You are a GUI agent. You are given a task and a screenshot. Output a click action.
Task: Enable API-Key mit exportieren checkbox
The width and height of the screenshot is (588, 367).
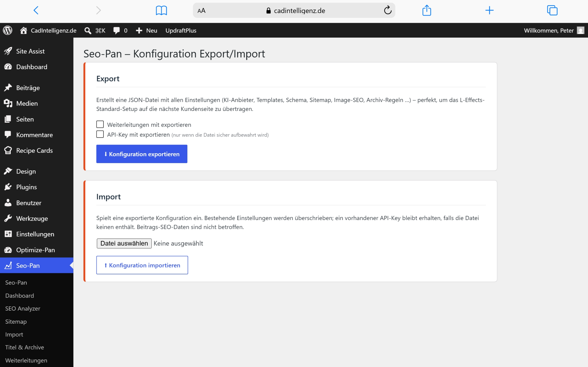tap(100, 134)
